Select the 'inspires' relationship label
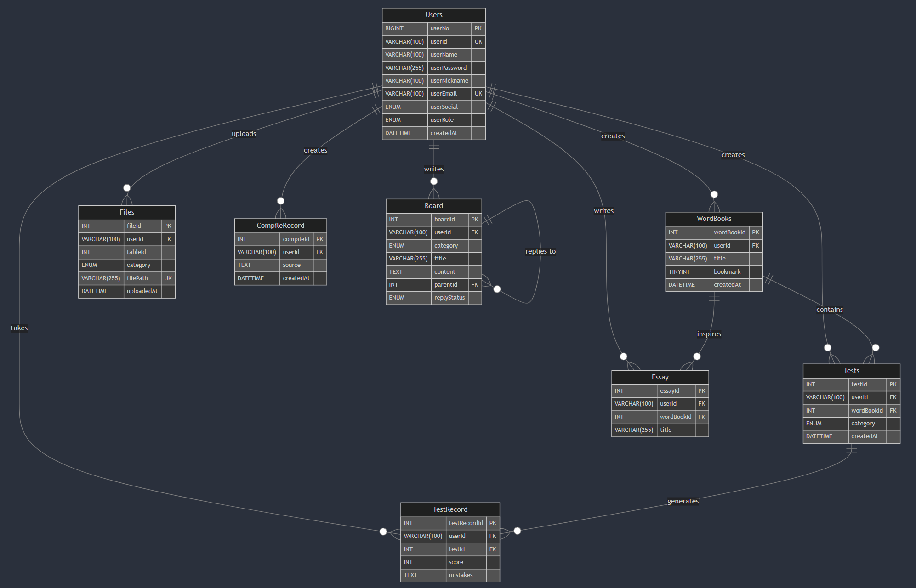This screenshot has width=916, height=588. click(x=708, y=334)
